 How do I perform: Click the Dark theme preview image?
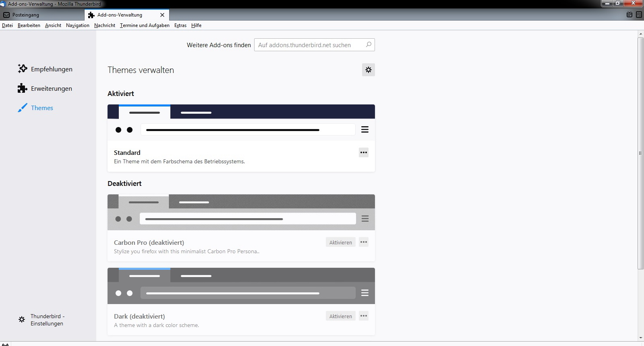tap(241, 286)
